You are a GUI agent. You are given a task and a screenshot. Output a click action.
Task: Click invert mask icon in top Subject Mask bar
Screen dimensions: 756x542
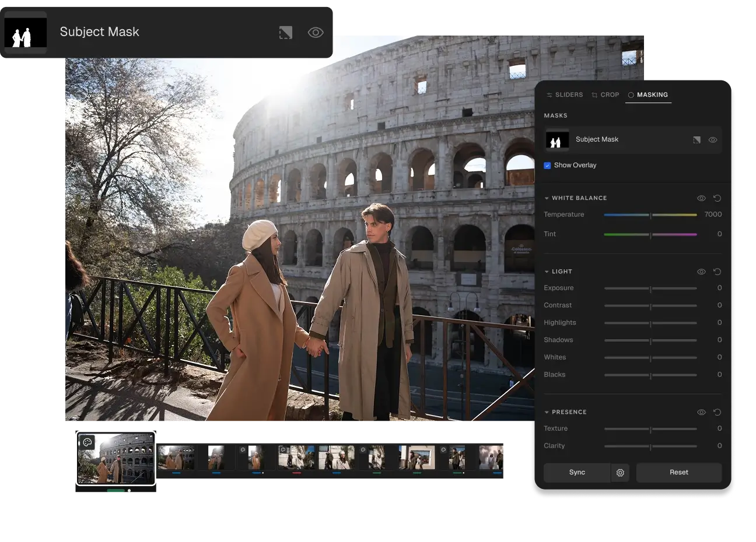(285, 33)
